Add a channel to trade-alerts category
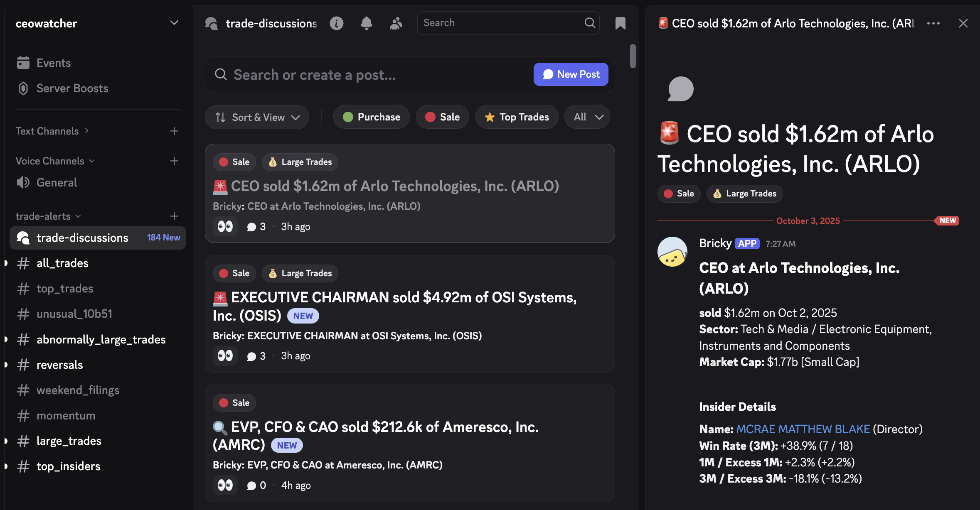980x510 pixels. coord(174,216)
